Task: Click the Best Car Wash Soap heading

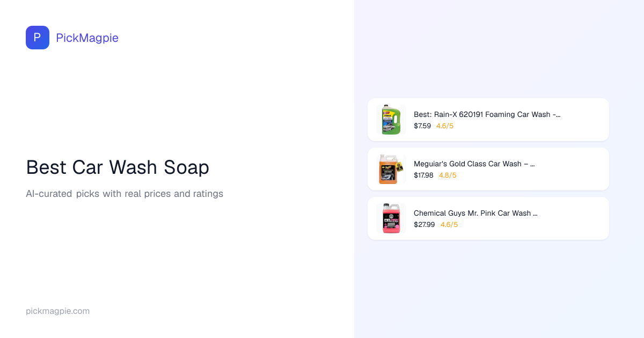Action: 118,167
